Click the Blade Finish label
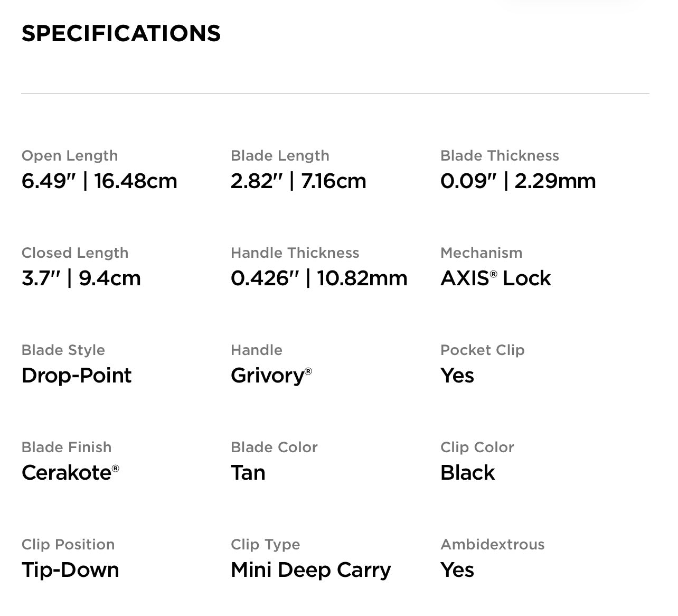This screenshot has height=616, width=678. 67,447
